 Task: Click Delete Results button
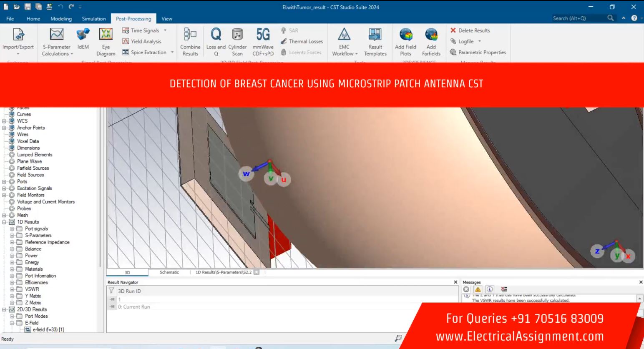[x=470, y=30]
